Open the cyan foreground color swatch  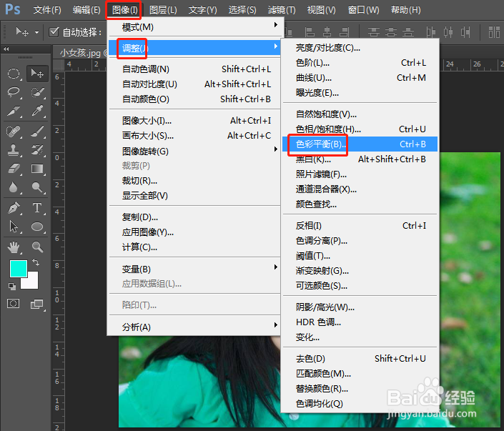pyautogui.click(x=18, y=269)
